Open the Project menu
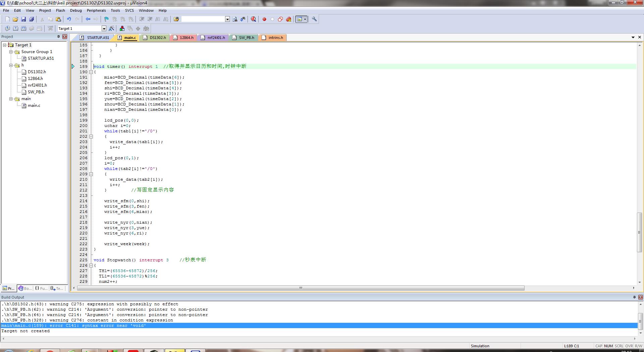This screenshot has width=644, height=352. 45,10
